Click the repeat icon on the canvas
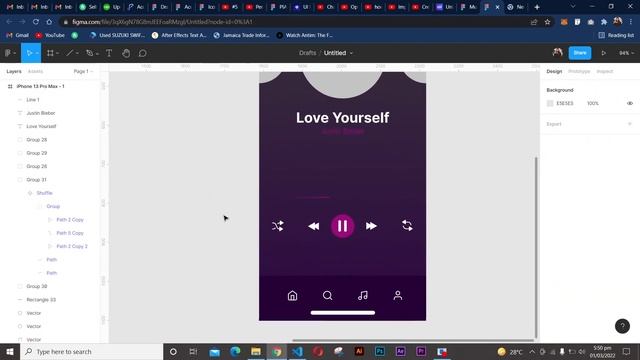 (407, 225)
